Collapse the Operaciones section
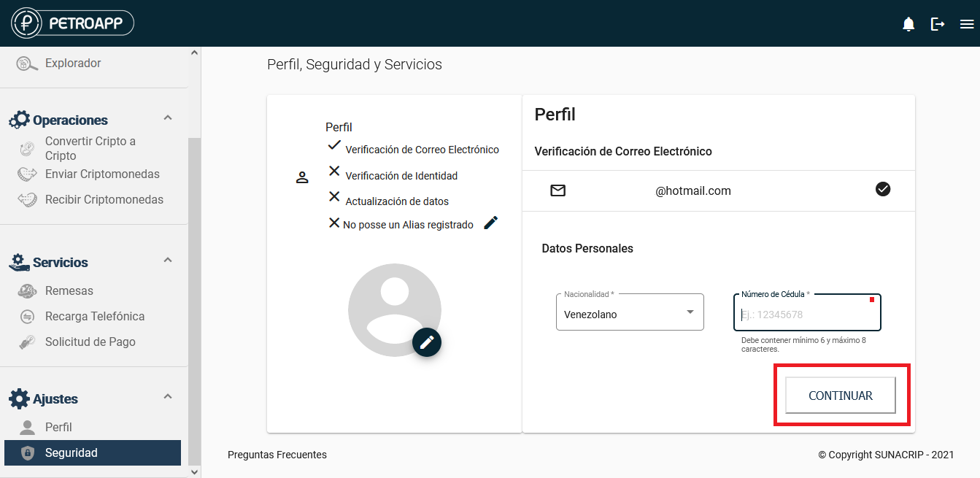The height and width of the screenshot is (478, 980). tap(168, 118)
